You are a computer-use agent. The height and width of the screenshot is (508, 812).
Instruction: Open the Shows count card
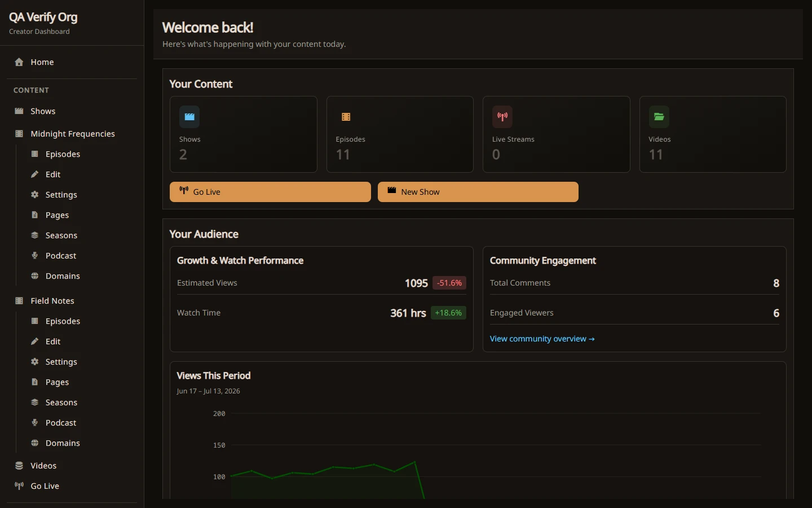pyautogui.click(x=244, y=134)
